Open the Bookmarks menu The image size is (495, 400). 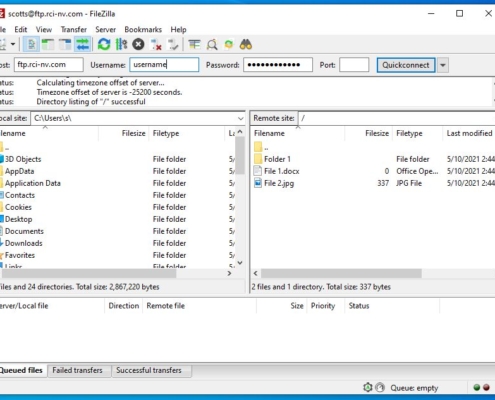click(143, 29)
